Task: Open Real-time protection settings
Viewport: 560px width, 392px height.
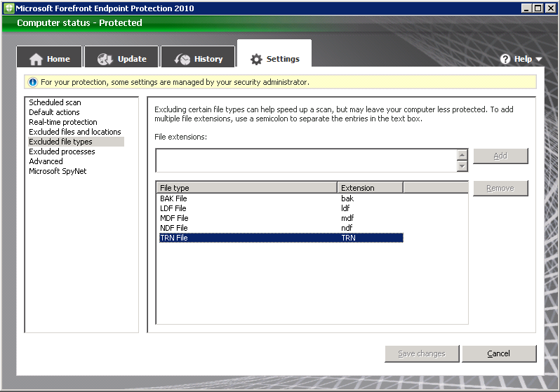Action: (x=63, y=122)
